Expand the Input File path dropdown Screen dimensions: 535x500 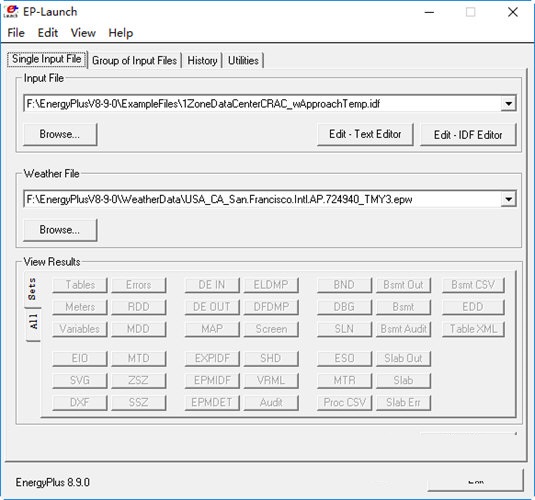point(508,103)
